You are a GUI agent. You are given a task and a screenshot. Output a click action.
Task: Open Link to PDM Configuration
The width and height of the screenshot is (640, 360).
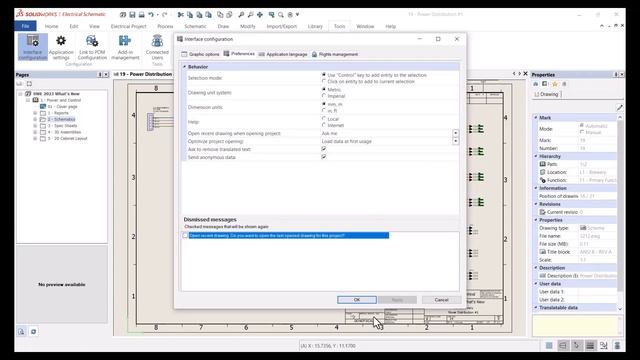(x=92, y=47)
